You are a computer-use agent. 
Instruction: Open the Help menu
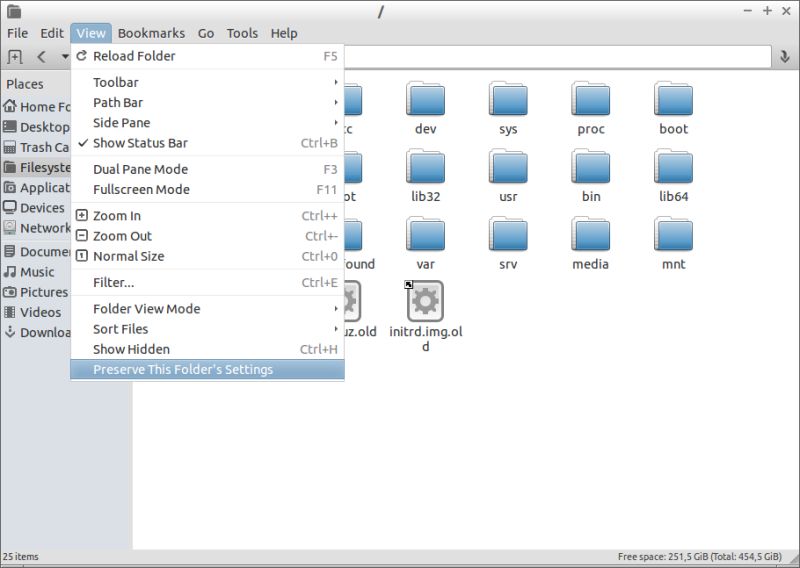[284, 33]
